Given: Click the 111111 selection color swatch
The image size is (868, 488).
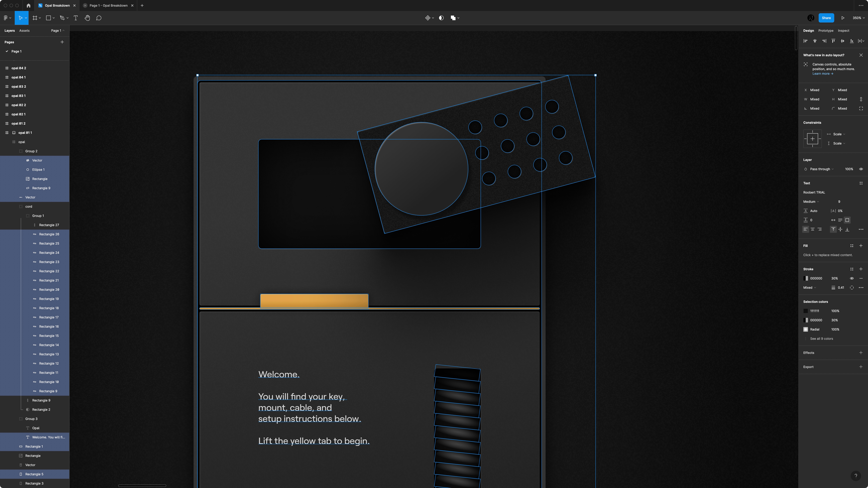Looking at the screenshot, I should click(x=806, y=311).
